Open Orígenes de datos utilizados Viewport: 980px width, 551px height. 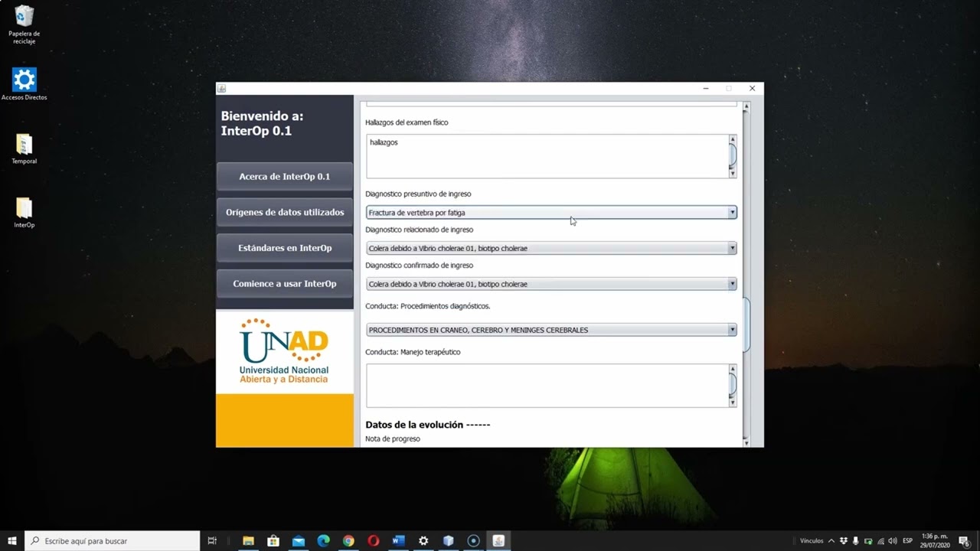tap(285, 212)
